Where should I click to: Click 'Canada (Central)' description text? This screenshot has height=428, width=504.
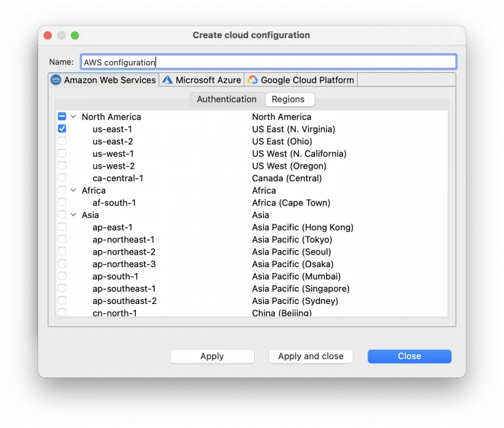coord(287,178)
